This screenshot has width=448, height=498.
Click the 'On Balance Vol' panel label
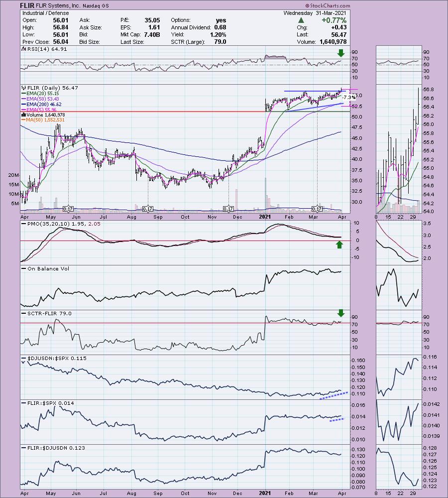[48, 269]
